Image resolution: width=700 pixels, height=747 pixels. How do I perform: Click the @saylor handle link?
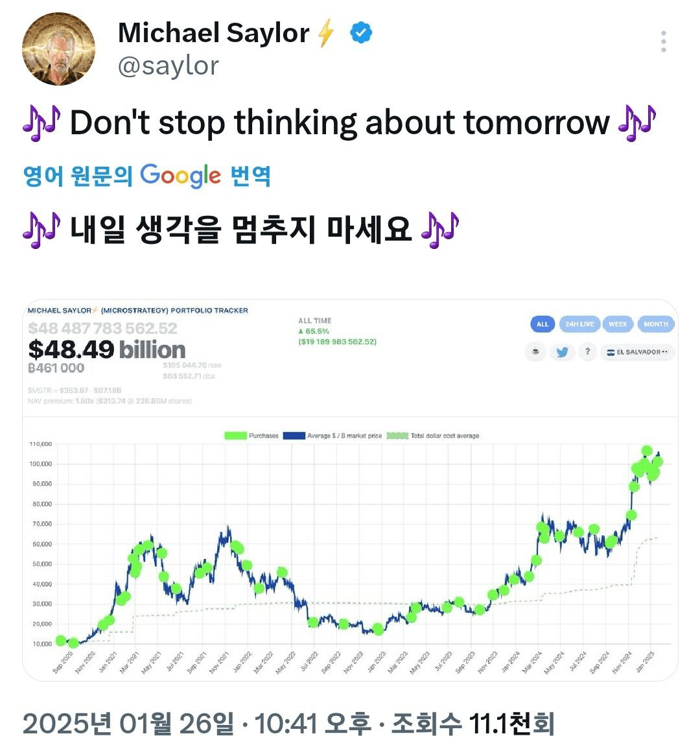pos(168,65)
